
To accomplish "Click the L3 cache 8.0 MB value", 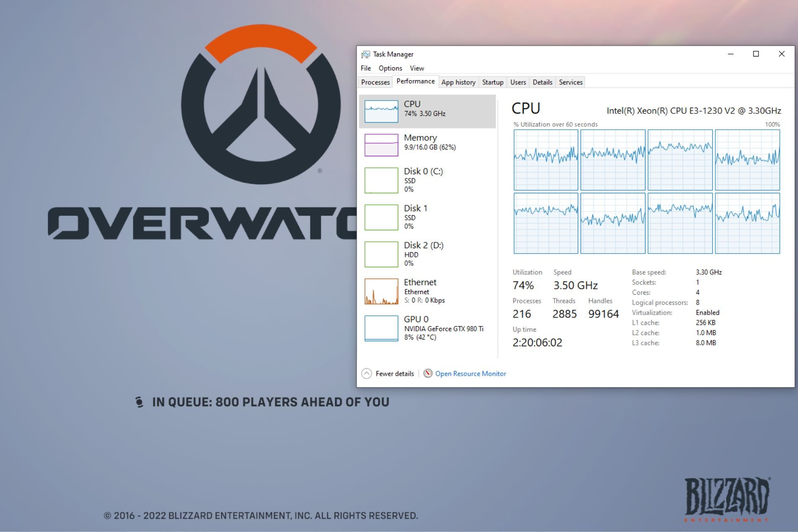I will tap(706, 343).
